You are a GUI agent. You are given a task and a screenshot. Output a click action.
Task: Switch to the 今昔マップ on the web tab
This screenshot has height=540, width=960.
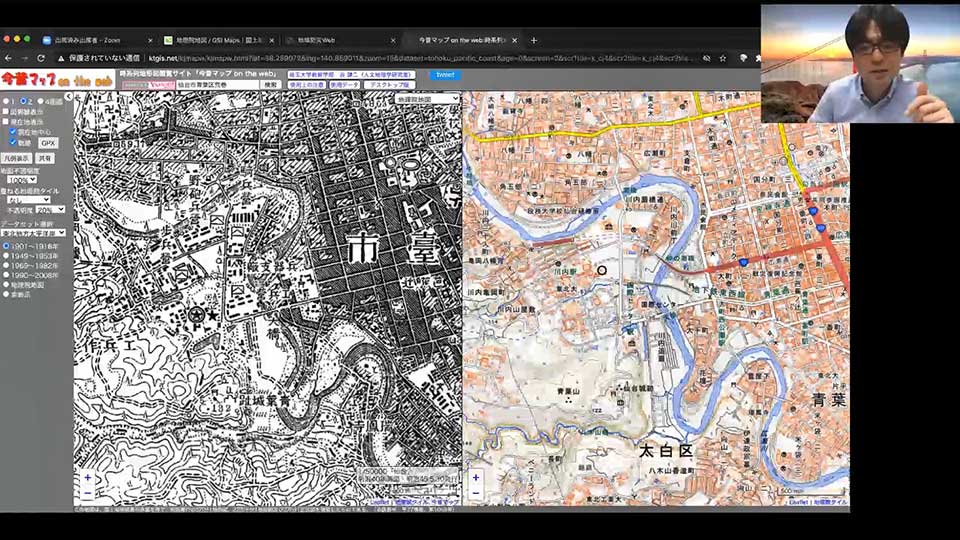click(461, 40)
